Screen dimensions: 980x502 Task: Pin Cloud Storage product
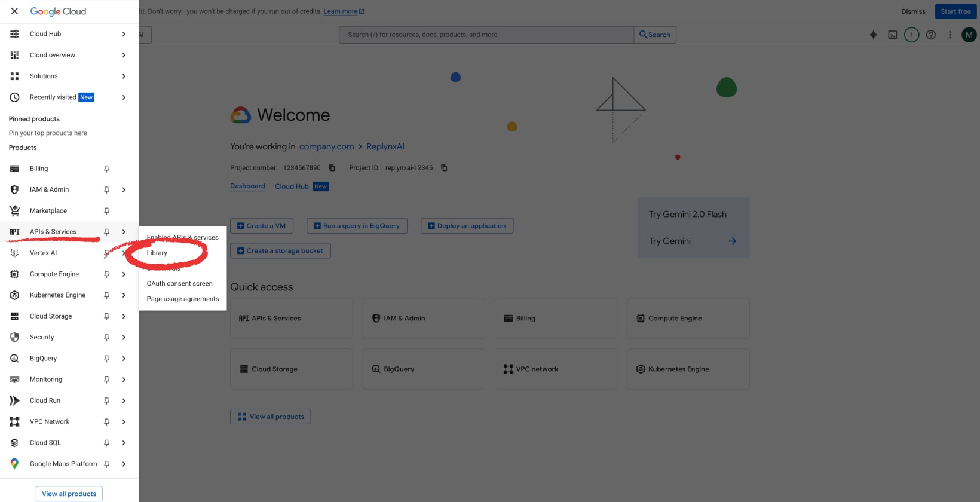pyautogui.click(x=106, y=317)
